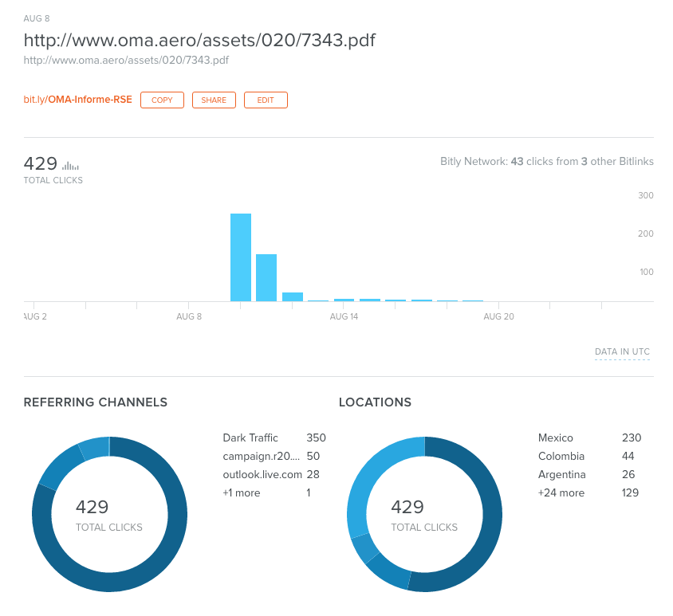Select the tallest bar near AUG 8
This screenshot has height=616, width=673.
[241, 255]
